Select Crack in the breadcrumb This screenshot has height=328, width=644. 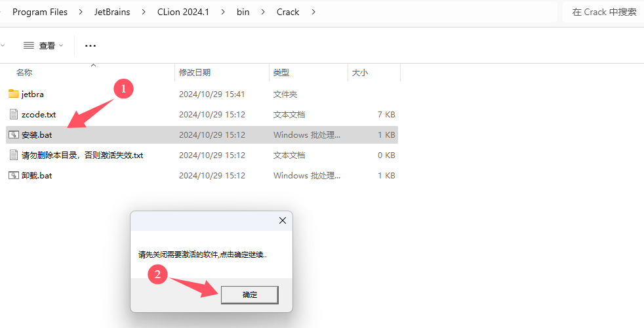288,12
